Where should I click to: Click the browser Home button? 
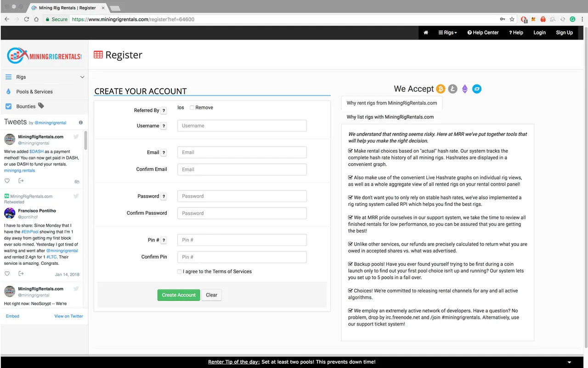pyautogui.click(x=36, y=19)
